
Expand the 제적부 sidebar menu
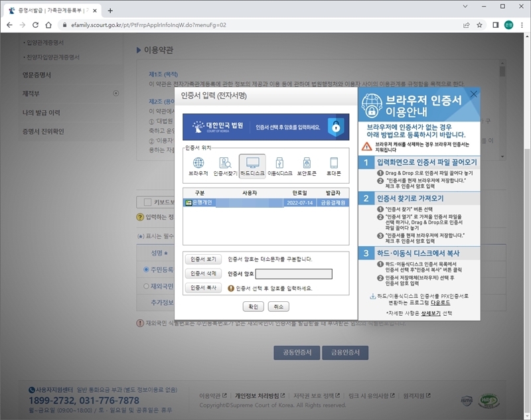[x=115, y=93]
